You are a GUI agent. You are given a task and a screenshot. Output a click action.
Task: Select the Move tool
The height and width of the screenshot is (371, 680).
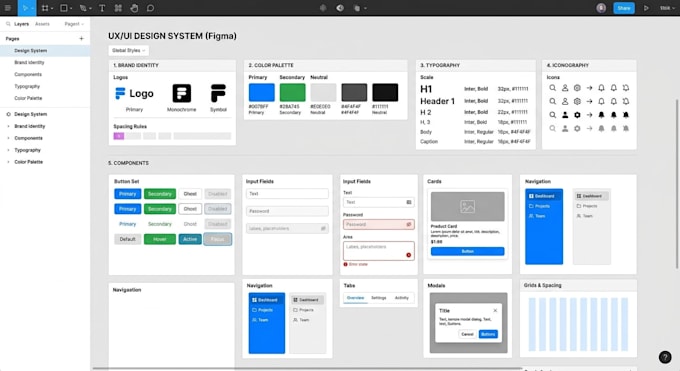pyautogui.click(x=25, y=8)
